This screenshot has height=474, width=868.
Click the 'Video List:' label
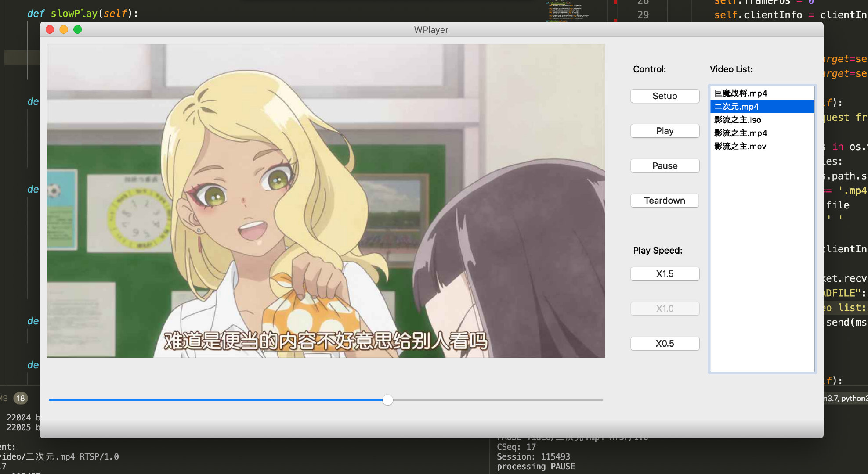(x=731, y=69)
